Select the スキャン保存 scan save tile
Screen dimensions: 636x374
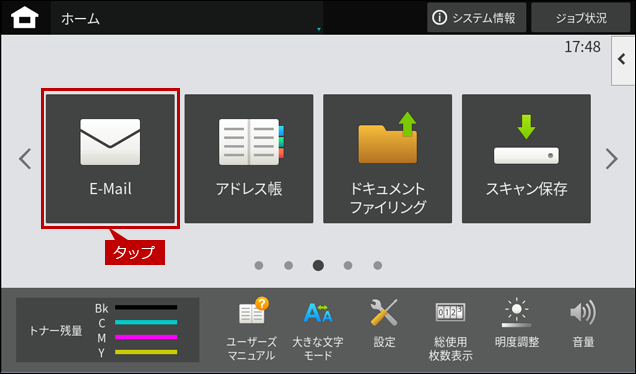click(x=526, y=159)
